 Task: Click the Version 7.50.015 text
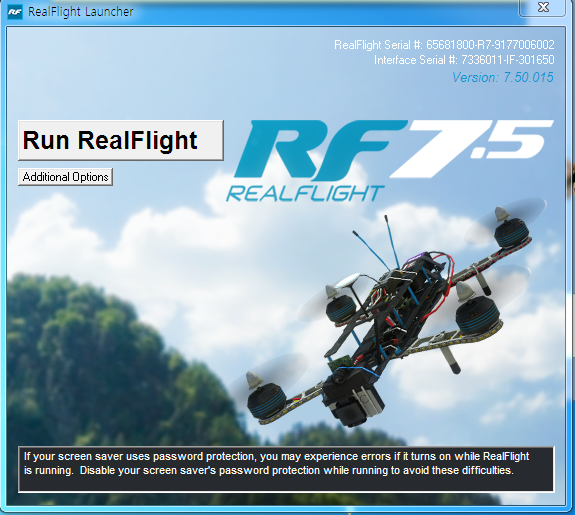(x=503, y=77)
